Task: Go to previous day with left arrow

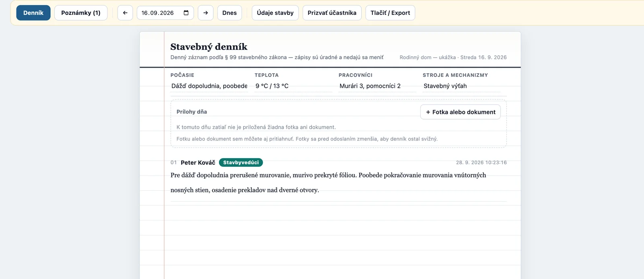Action: (x=125, y=13)
